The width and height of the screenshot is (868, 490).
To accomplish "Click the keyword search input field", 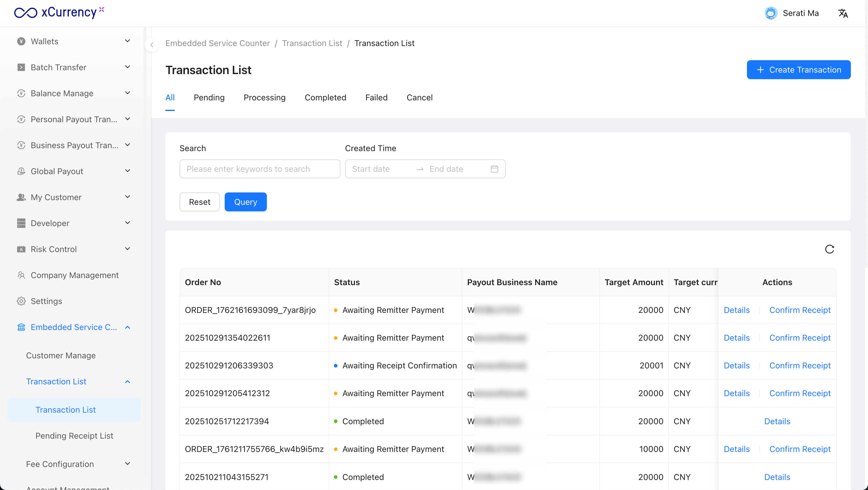I will 260,169.
